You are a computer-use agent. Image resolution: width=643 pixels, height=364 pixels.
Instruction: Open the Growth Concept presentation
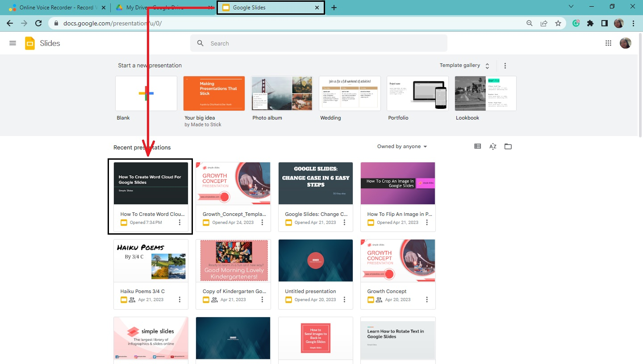[398, 261]
